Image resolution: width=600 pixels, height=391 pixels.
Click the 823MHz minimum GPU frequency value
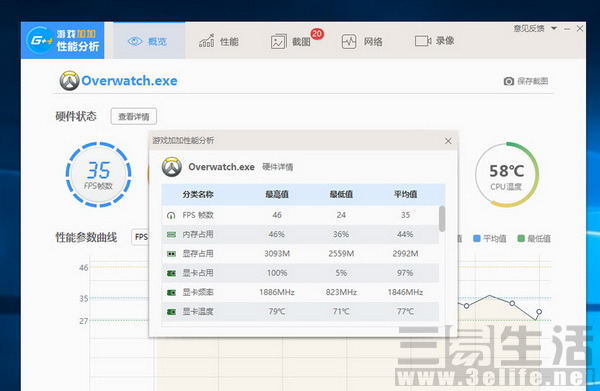[341, 292]
